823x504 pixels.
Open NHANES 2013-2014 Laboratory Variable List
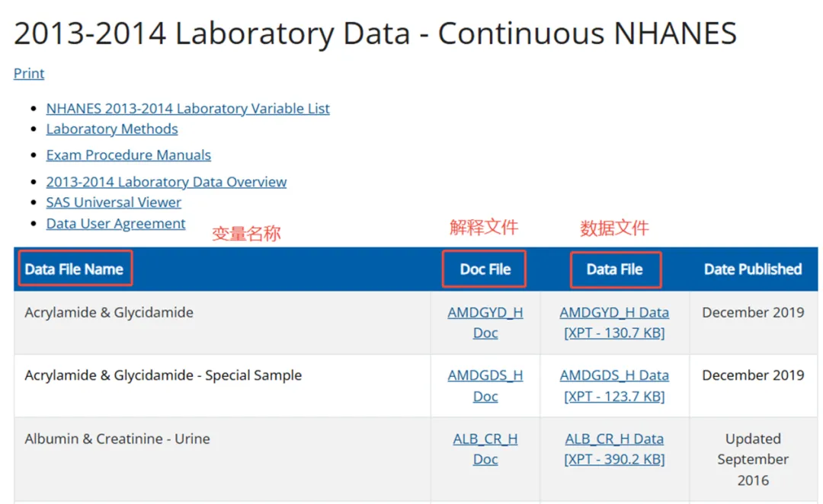tap(188, 109)
